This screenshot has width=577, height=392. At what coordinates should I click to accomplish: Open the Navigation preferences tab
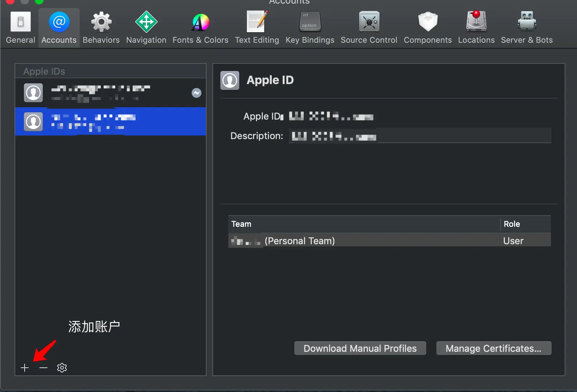(x=146, y=28)
